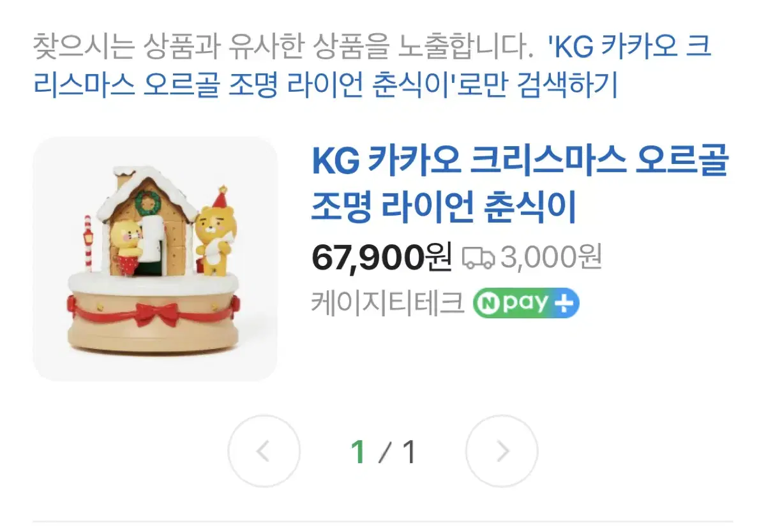Click the delivery truck icon
This screenshot has width=766, height=532.
click(479, 258)
